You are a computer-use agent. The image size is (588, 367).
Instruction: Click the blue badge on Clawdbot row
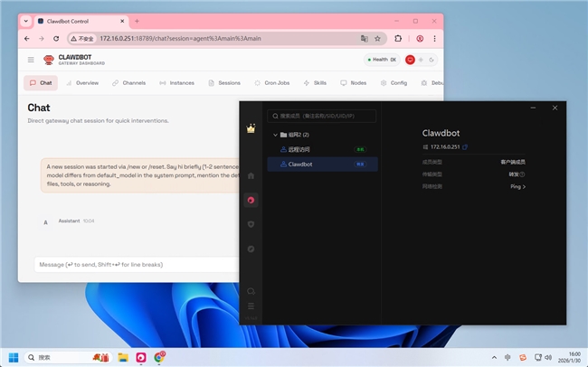[x=360, y=165]
